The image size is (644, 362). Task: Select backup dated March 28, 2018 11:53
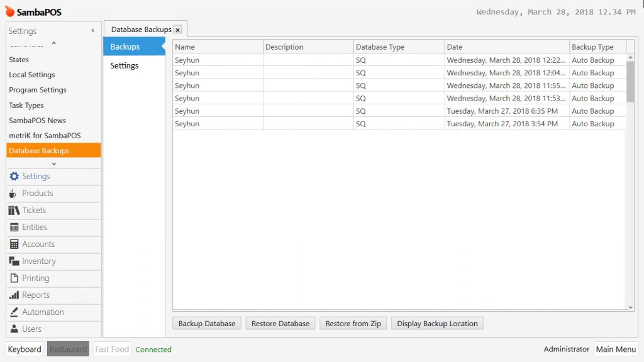[x=399, y=98]
